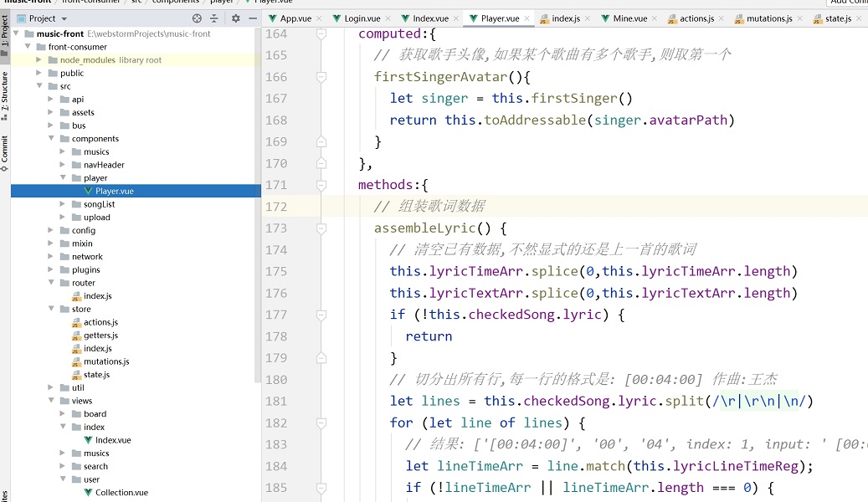Image resolution: width=868 pixels, height=502 pixels.
Task: Open the Project view dropdown
Action: click(64, 18)
